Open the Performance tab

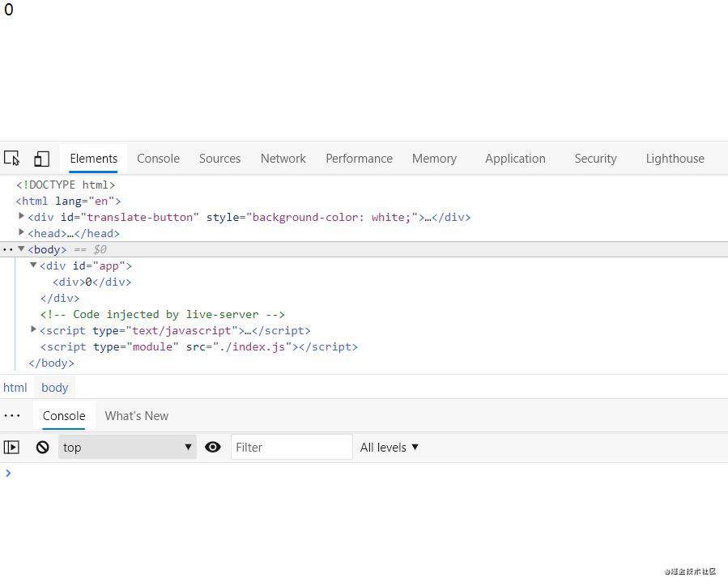point(359,158)
